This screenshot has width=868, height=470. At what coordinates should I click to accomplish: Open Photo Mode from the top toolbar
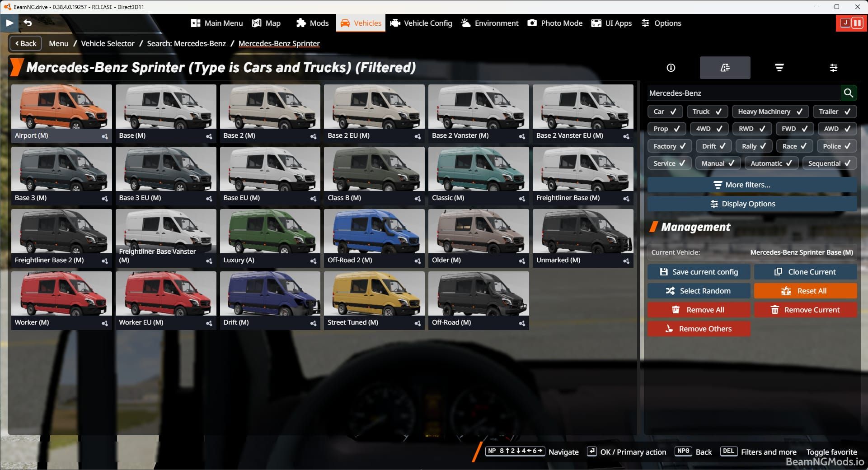click(x=554, y=23)
